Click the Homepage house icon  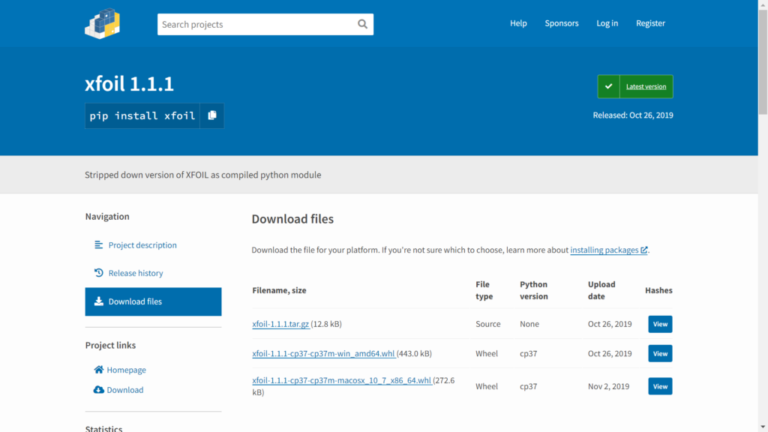[x=99, y=369]
